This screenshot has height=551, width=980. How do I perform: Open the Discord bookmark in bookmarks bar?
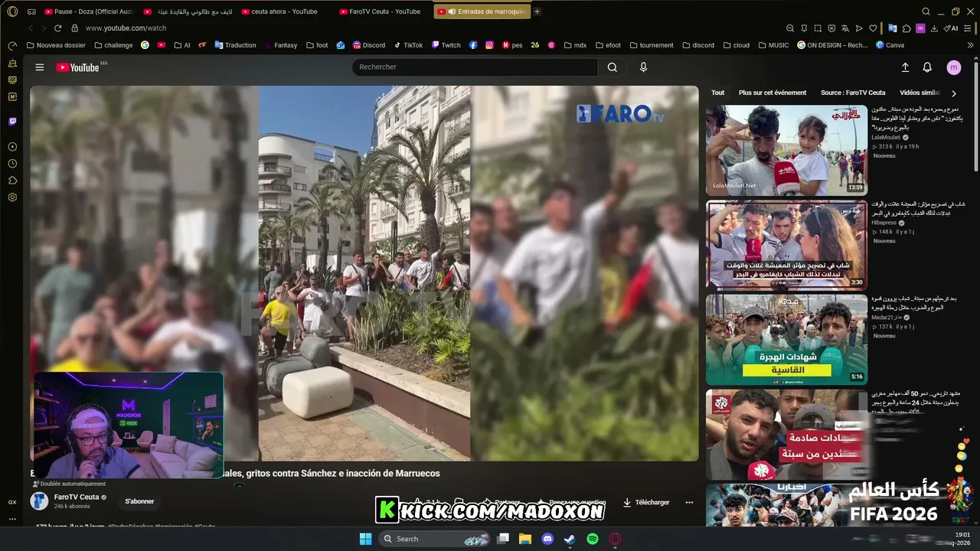(369, 45)
